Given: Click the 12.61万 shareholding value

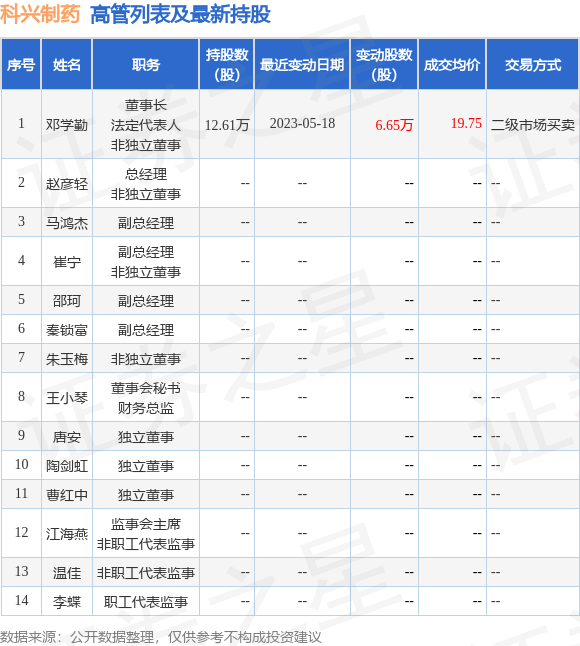Looking at the screenshot, I should (x=227, y=124).
